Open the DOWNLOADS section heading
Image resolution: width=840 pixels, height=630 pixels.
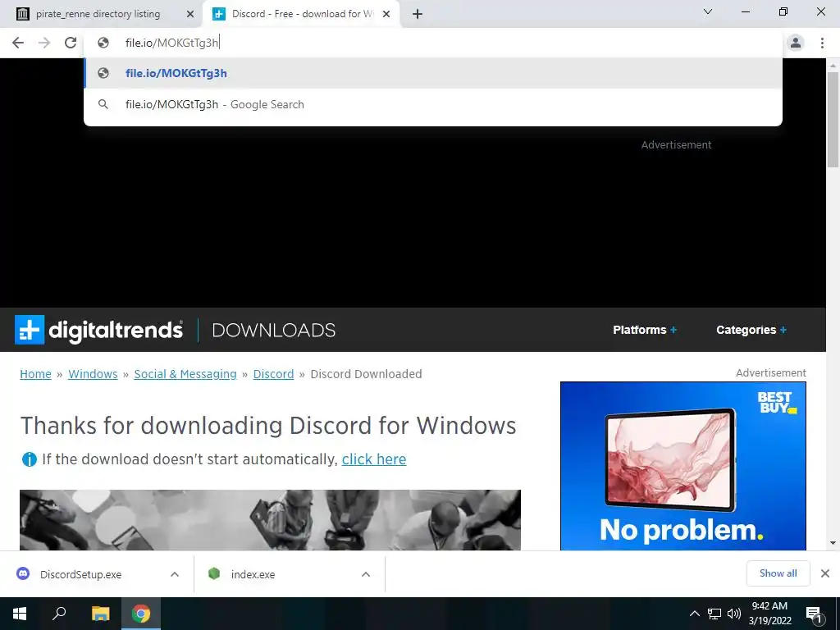point(274,330)
